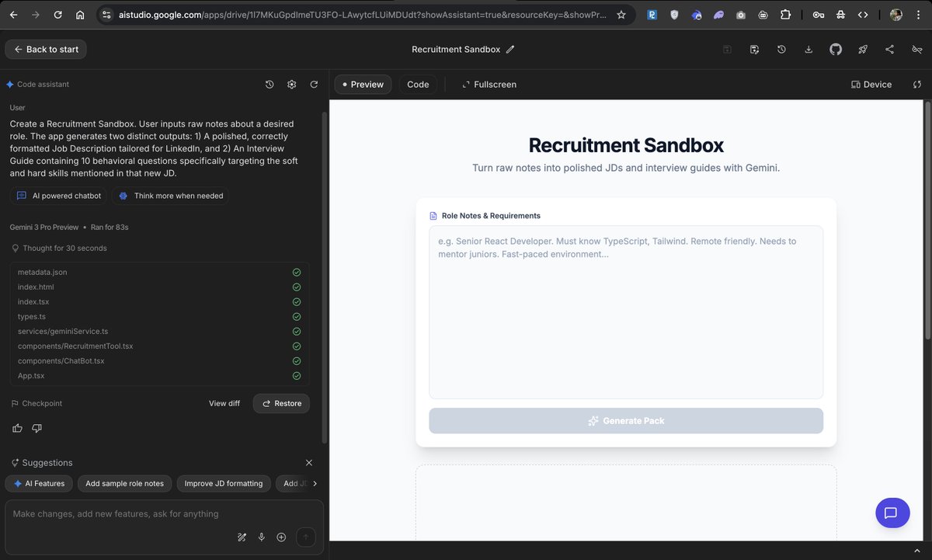Open Code assistant settings gear
The height and width of the screenshot is (560, 932).
coord(291,84)
